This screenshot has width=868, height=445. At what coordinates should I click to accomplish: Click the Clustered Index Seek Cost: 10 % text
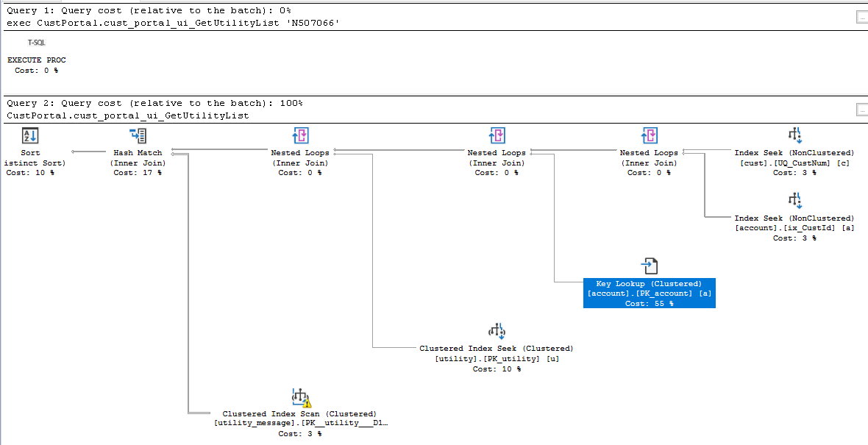[x=497, y=369]
